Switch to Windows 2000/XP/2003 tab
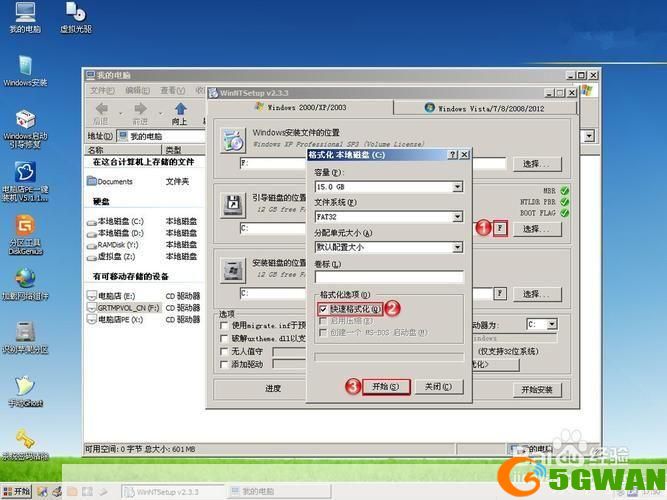This screenshot has height=500, width=667. pyautogui.click(x=301, y=107)
